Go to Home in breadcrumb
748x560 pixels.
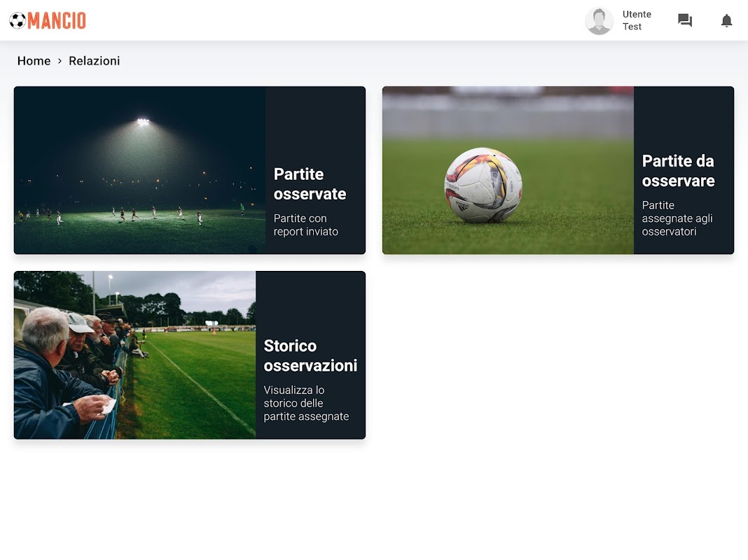[34, 61]
